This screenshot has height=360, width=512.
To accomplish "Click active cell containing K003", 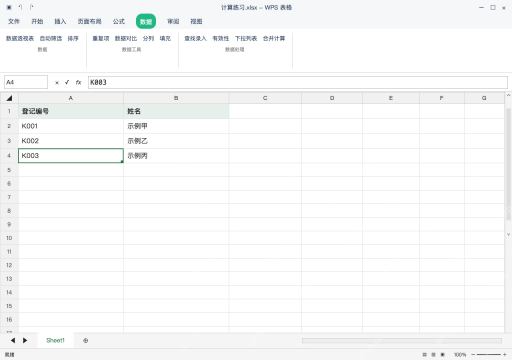I will pos(71,156).
